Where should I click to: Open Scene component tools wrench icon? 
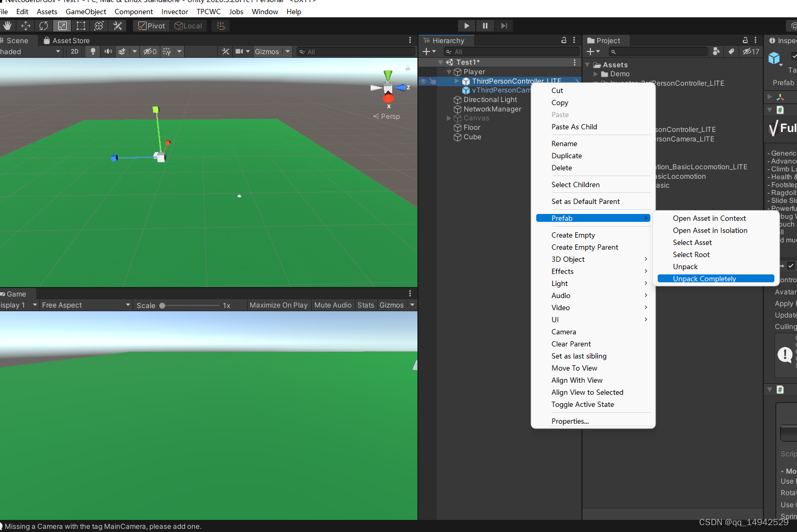[x=226, y=52]
